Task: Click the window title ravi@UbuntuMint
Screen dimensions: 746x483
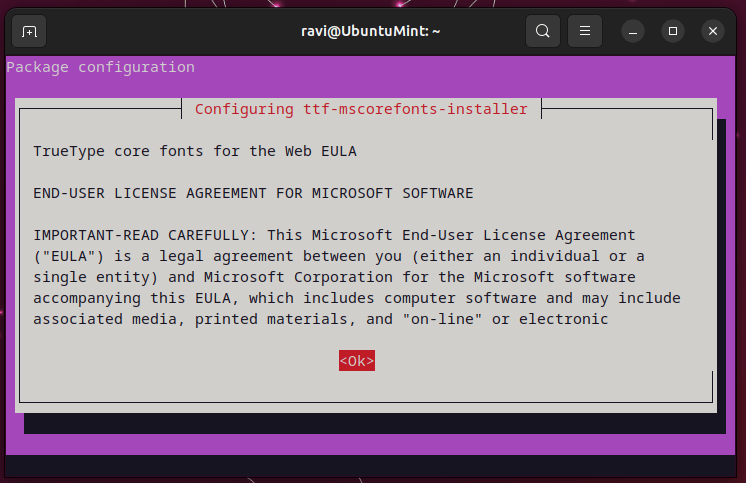Action: point(371,31)
